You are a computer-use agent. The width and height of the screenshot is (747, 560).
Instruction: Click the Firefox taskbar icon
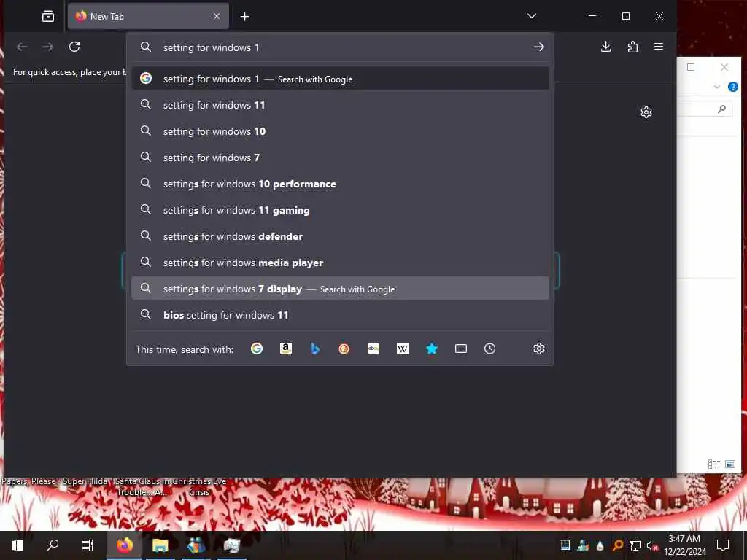[x=125, y=545]
